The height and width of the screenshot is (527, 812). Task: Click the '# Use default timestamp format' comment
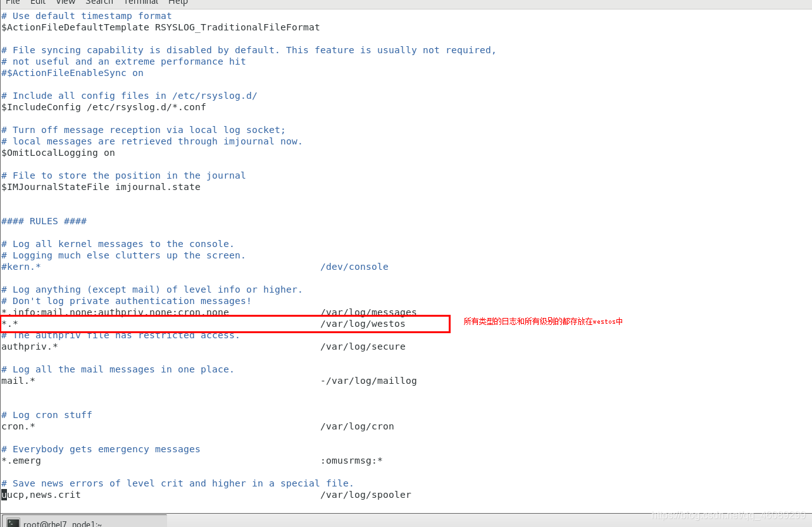(x=87, y=16)
